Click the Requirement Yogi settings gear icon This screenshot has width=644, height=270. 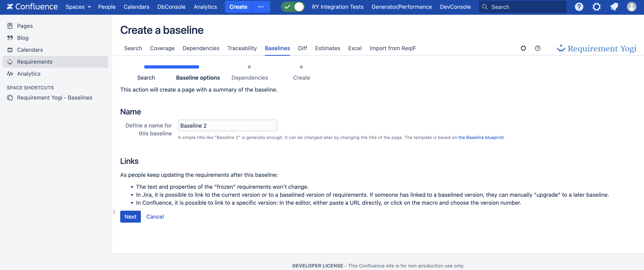(523, 48)
